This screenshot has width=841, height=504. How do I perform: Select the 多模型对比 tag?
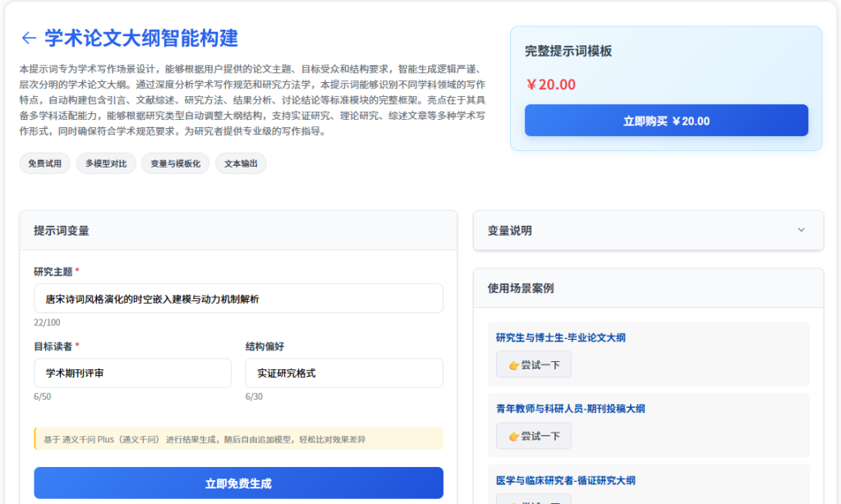tap(106, 163)
